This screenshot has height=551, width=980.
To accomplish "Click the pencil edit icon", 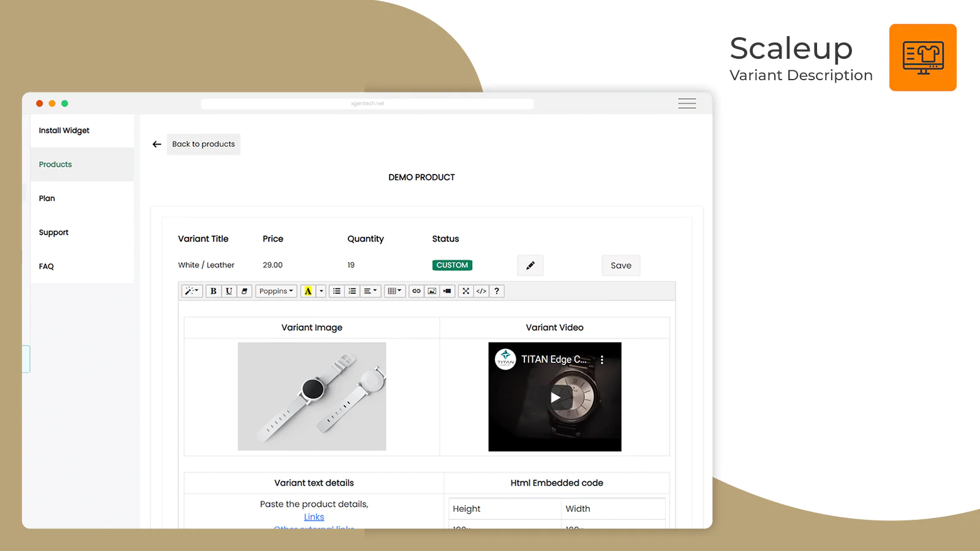I will (x=530, y=266).
